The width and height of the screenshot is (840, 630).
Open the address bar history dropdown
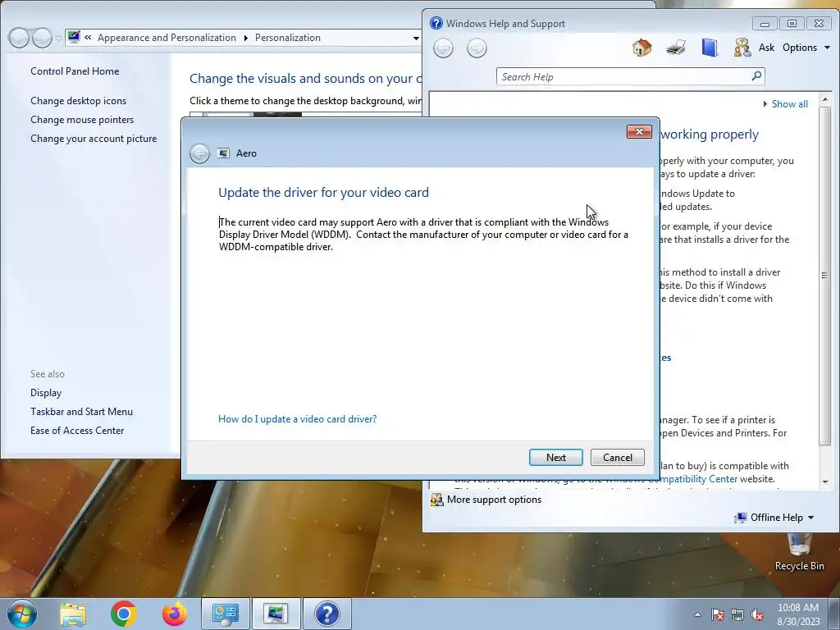point(416,38)
